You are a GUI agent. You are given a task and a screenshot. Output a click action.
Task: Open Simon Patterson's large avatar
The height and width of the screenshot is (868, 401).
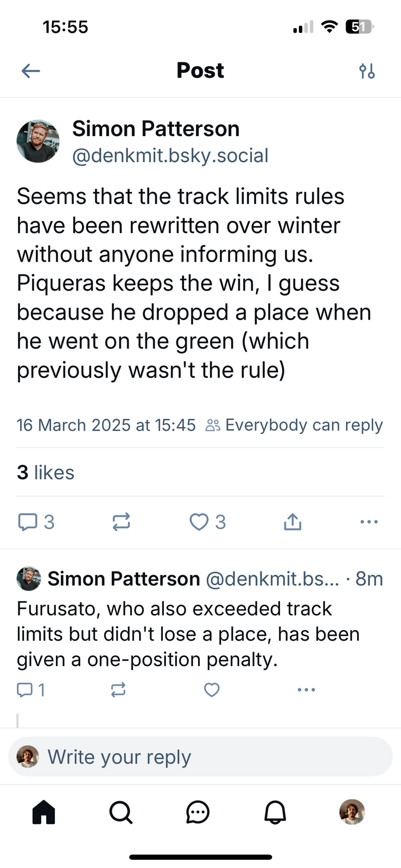tap(38, 141)
